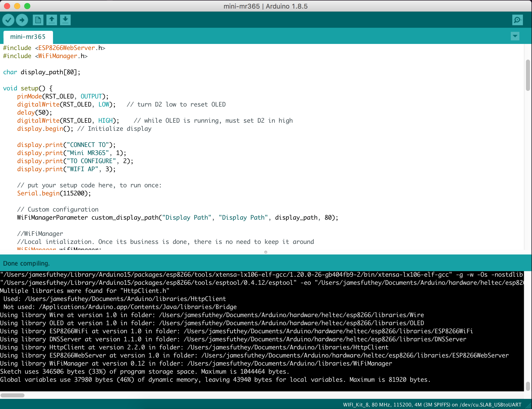The height and width of the screenshot is (409, 532).
Task: Save the sketch with the Save icon
Action: 65,20
